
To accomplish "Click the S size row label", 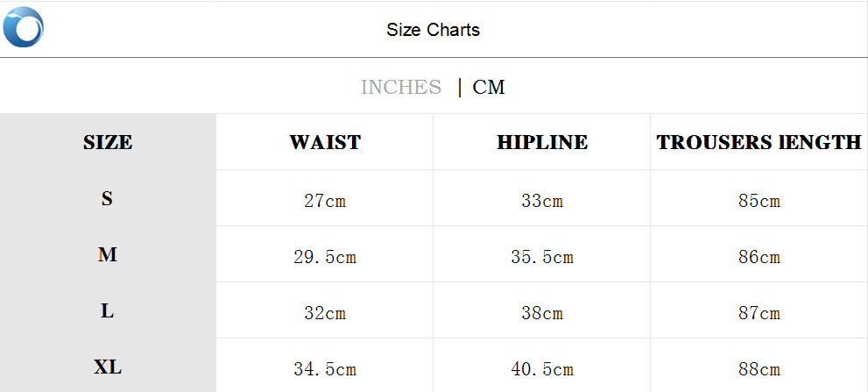I will pyautogui.click(x=107, y=199).
